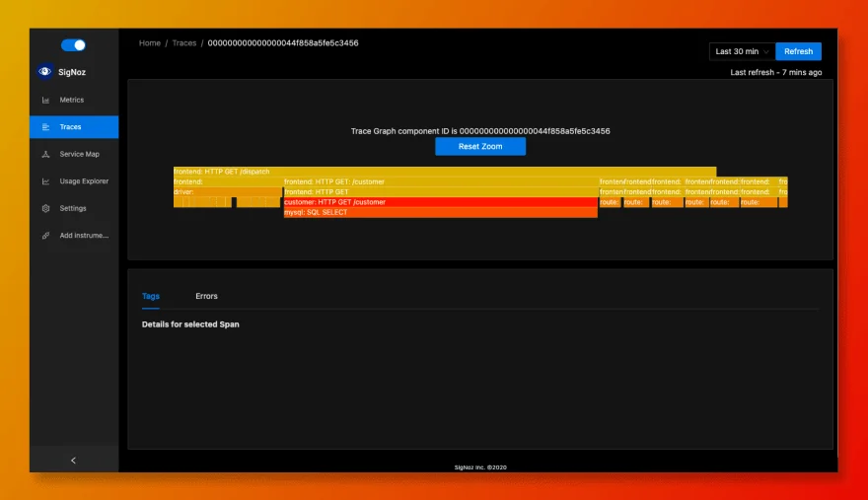Click the Reset Zoom button
Image resolution: width=868 pixels, height=500 pixels.
pos(480,147)
